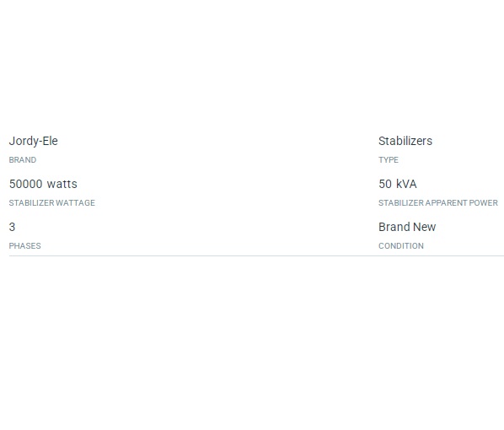504x430 pixels.
Task: Click the Brand New condition value
Action: (x=407, y=227)
